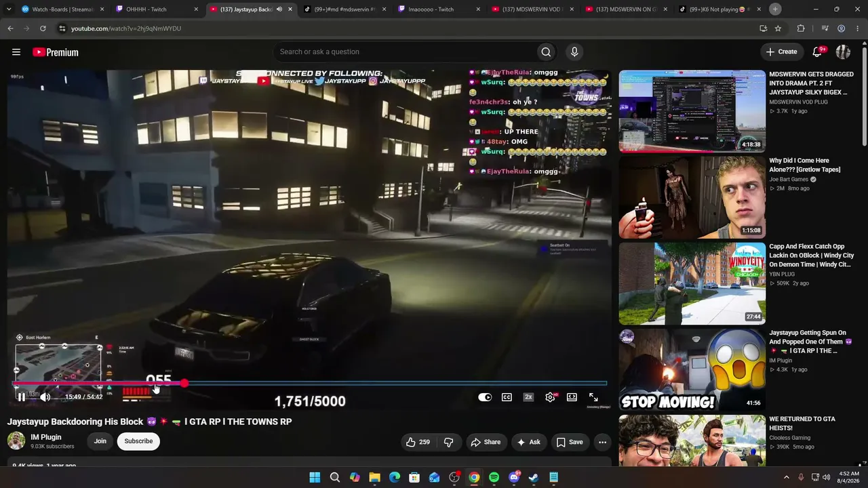Like the video with 259 likes
Screen dimensions: 868x488
[x=418, y=442]
